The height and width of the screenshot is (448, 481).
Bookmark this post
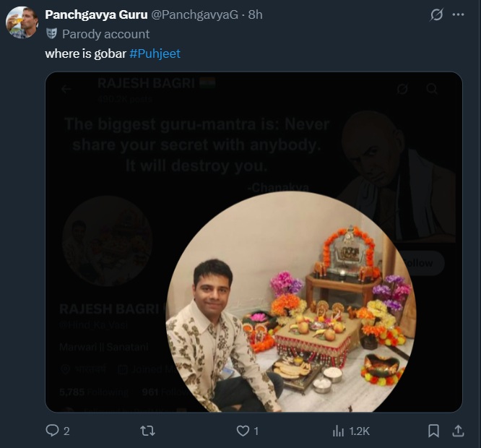pos(433,431)
